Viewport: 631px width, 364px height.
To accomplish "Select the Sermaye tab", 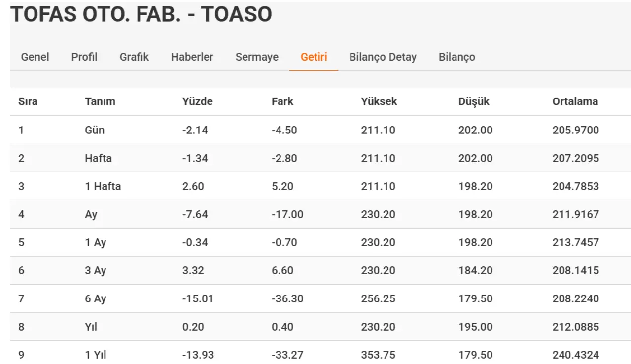I will [257, 57].
